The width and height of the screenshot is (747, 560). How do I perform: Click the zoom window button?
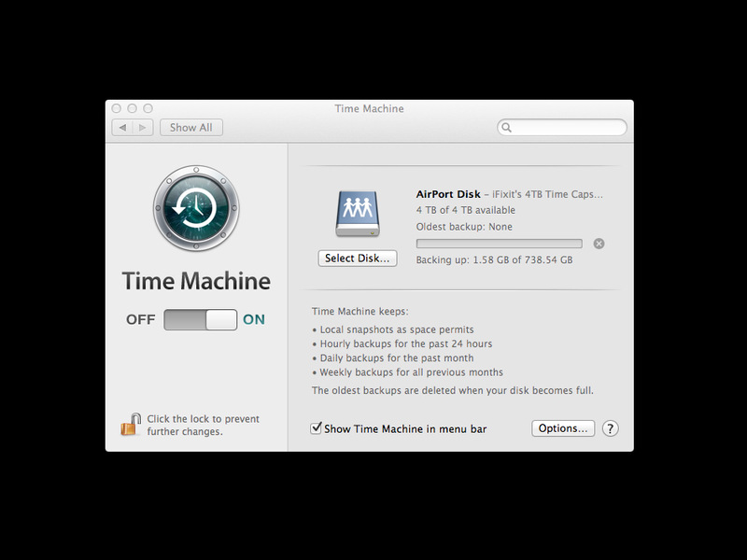[x=148, y=108]
